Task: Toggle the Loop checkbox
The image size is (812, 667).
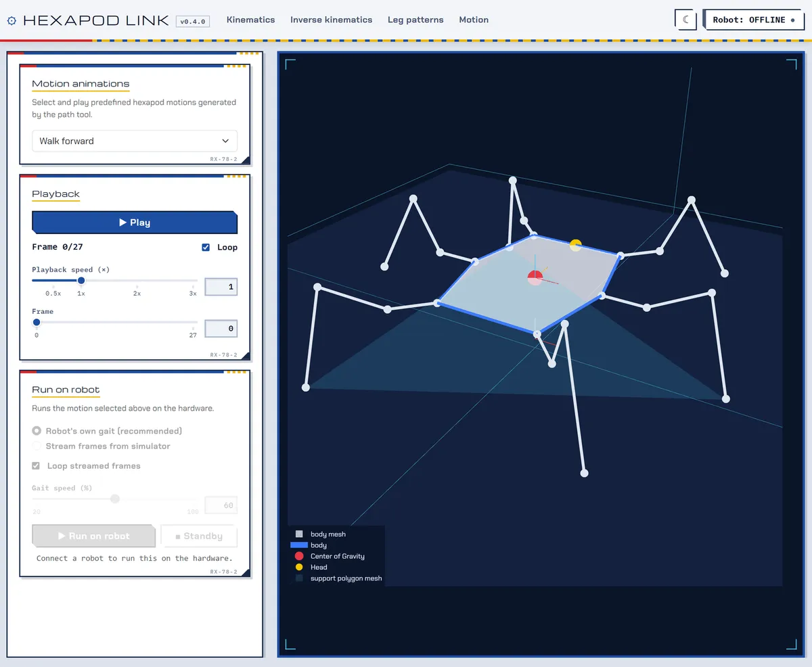Action: 206,248
